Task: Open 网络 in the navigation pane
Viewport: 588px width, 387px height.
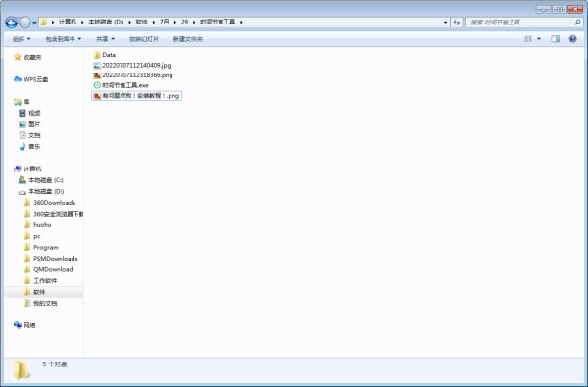Action: tap(24, 325)
